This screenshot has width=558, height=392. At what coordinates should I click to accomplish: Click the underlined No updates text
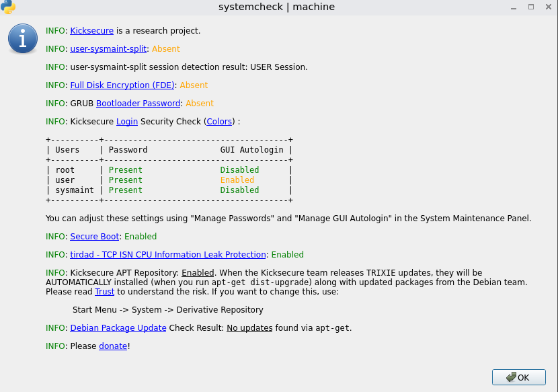coord(249,328)
